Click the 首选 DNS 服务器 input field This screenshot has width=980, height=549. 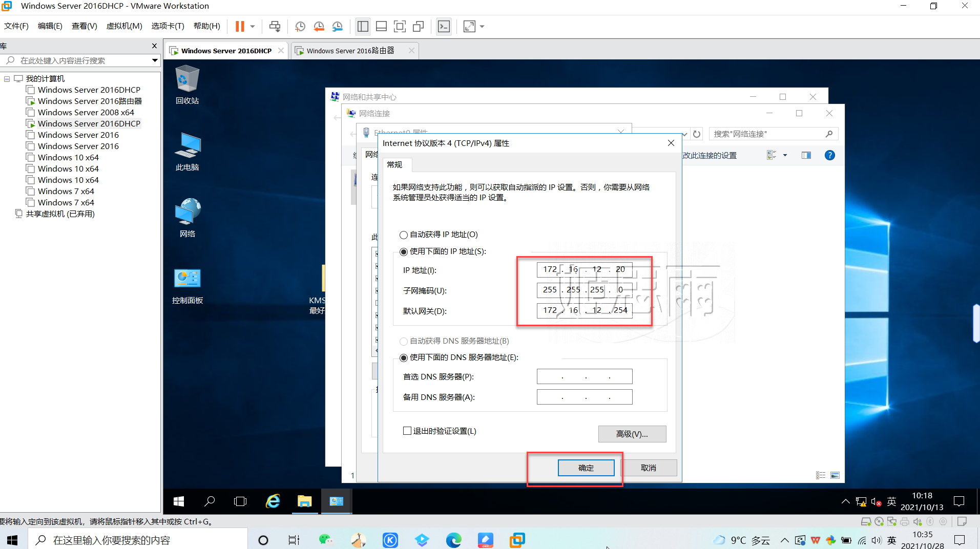tap(585, 376)
